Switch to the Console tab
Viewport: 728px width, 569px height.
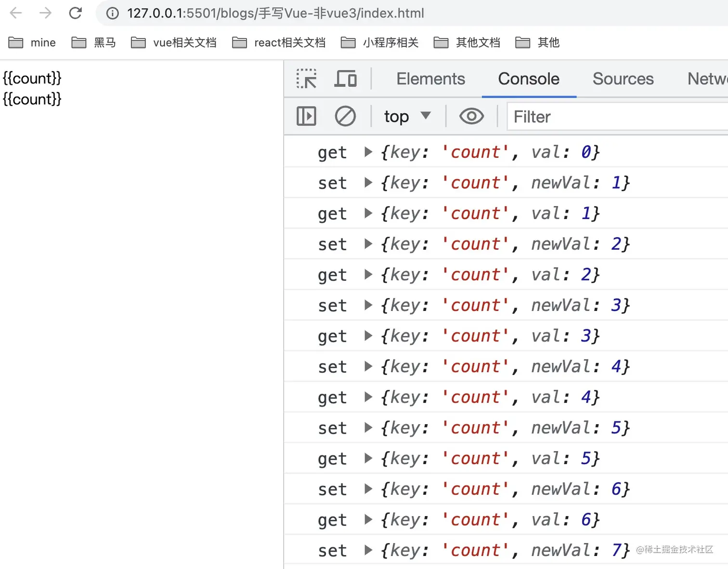(x=529, y=79)
